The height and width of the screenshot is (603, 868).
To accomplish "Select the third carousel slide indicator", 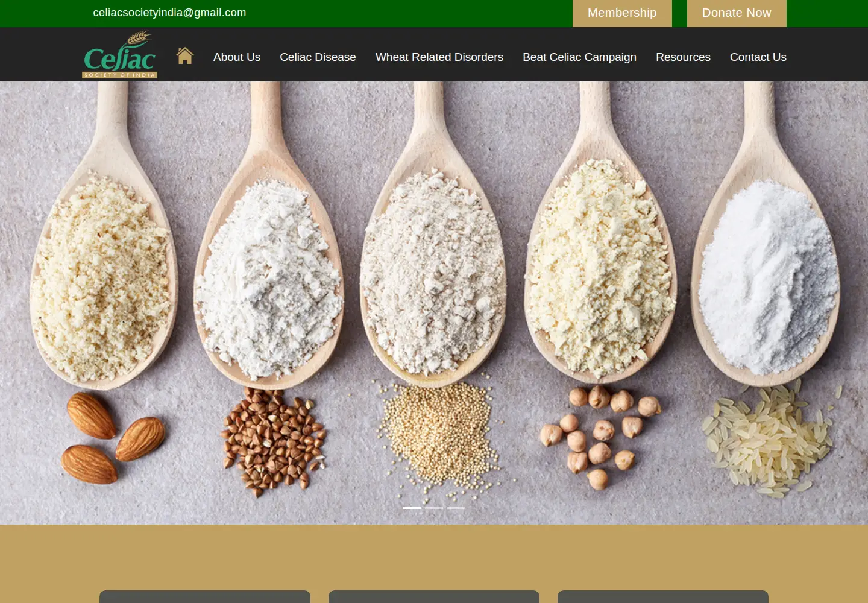I will tap(456, 508).
